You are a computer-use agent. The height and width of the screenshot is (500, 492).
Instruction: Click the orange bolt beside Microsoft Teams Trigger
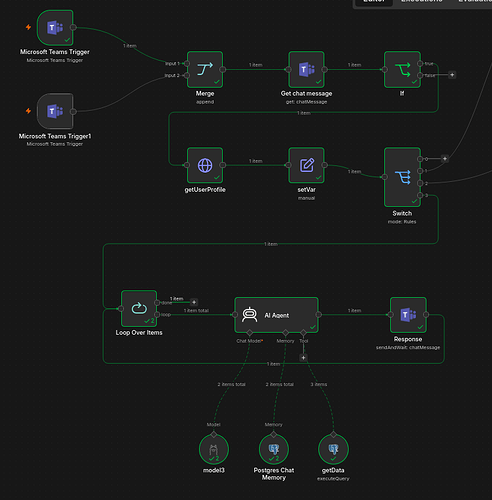[x=28, y=27]
